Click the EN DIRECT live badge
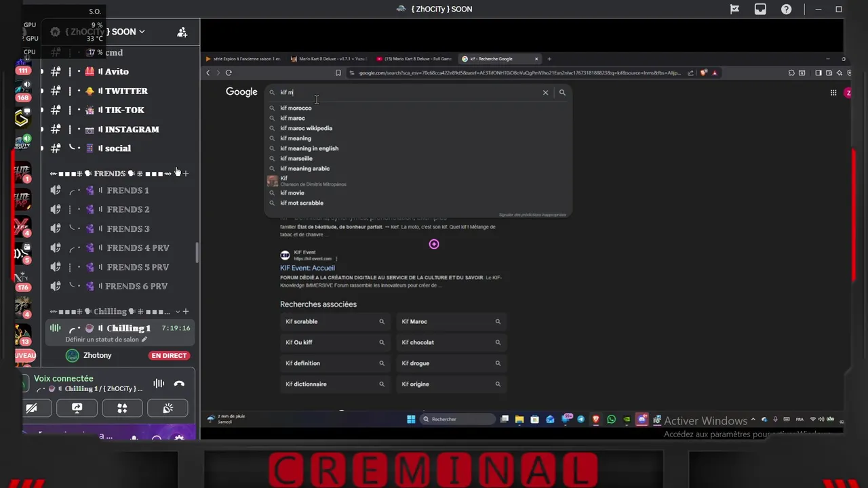Image resolution: width=868 pixels, height=488 pixels. [x=169, y=355]
